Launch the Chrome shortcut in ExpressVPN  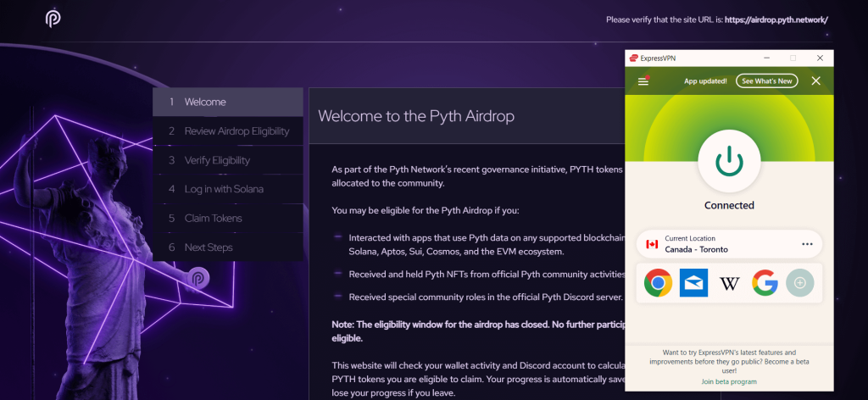pyautogui.click(x=658, y=283)
